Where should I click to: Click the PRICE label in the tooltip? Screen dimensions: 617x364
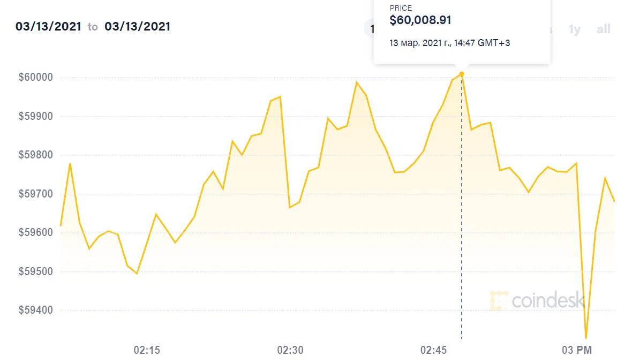pos(401,8)
